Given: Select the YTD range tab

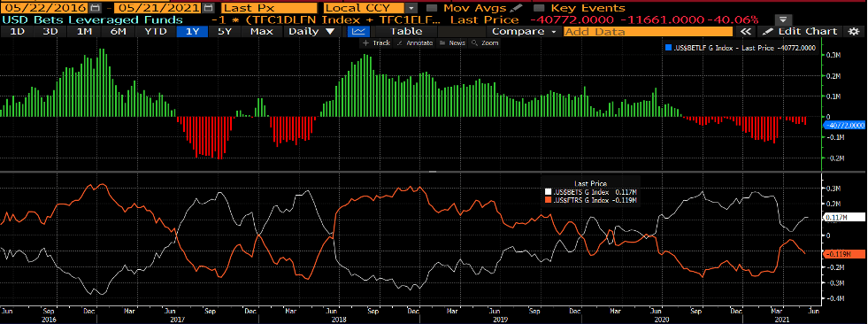Looking at the screenshot, I should tap(156, 32).
